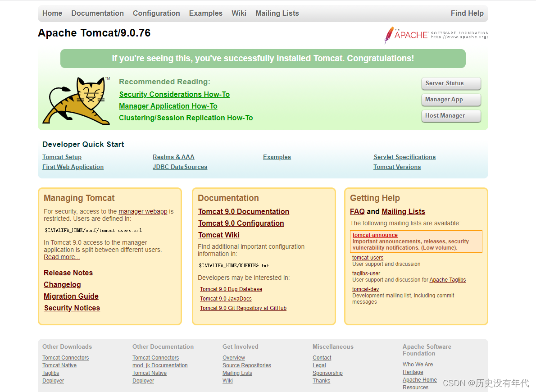
Task: Open taglibs-user mailing list link
Action: pos(366,273)
